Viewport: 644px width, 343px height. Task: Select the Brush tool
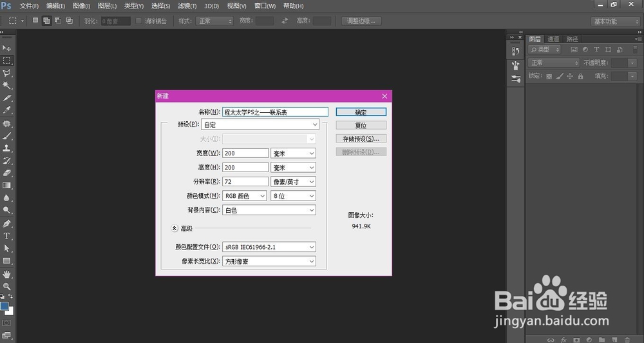click(6, 136)
